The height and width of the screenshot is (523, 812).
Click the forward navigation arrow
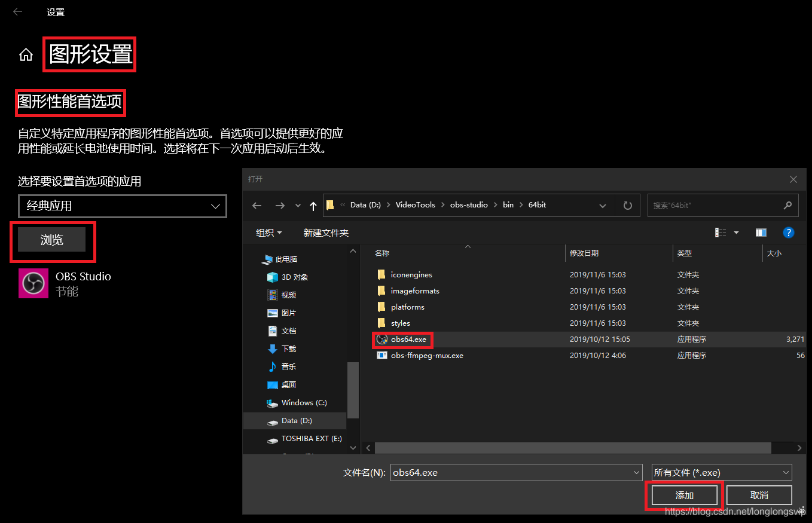(279, 205)
